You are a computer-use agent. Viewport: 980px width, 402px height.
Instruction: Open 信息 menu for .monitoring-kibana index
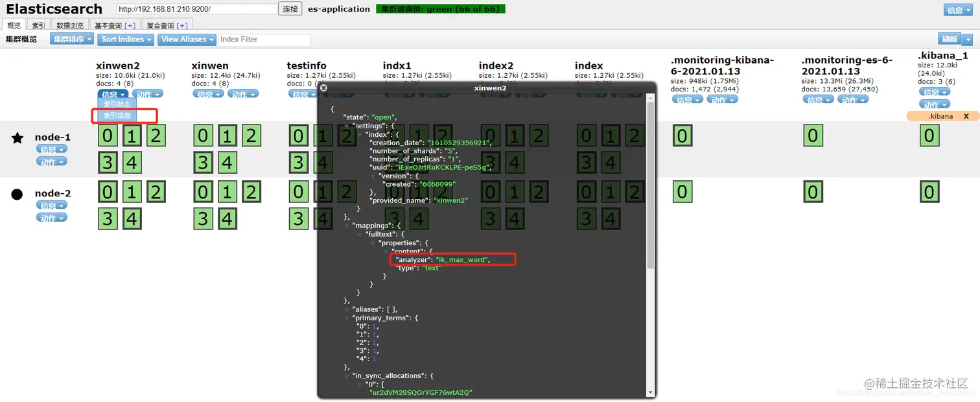688,100
